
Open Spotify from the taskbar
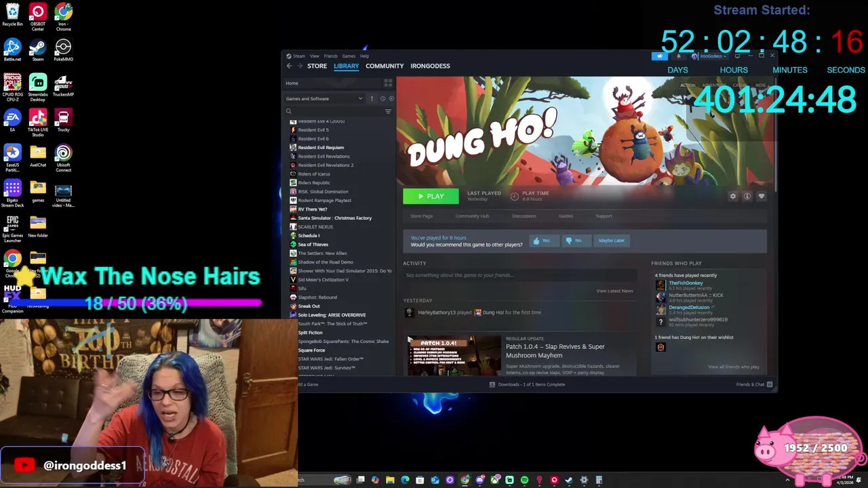click(x=524, y=480)
